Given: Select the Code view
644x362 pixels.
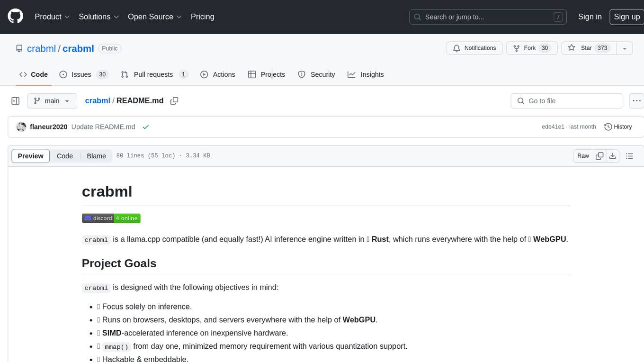Looking at the screenshot, I should tap(65, 156).
